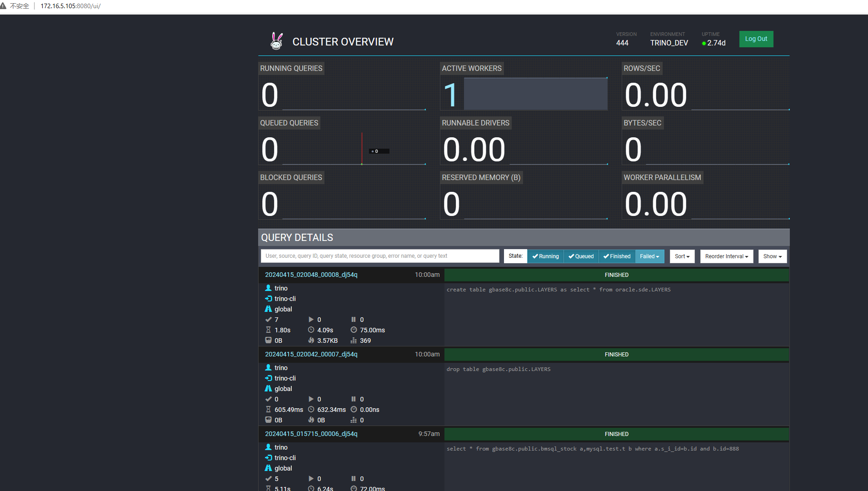868x491 pixels.
Task: Open the Show dropdown menu
Action: (773, 256)
